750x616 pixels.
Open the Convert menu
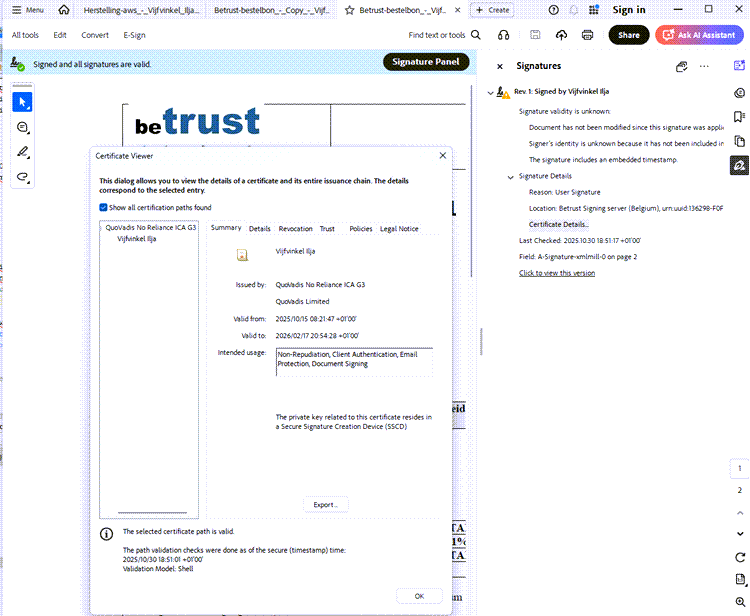95,35
